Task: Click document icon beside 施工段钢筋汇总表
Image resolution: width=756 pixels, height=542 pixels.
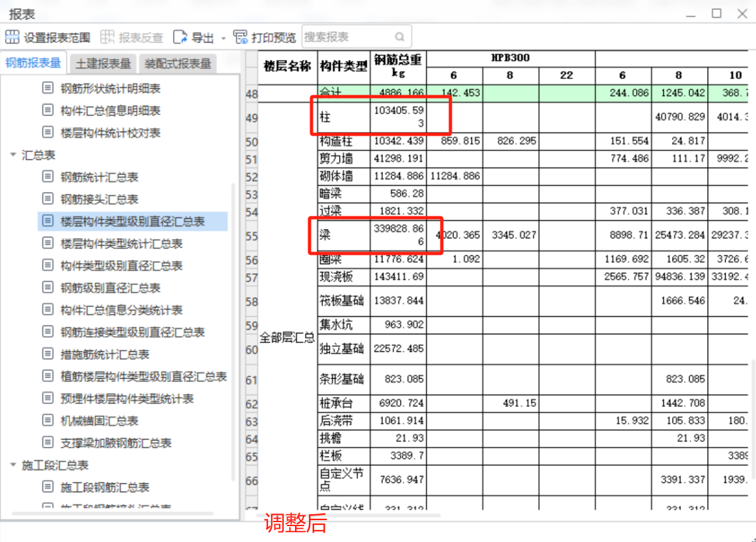Action: 48,487
